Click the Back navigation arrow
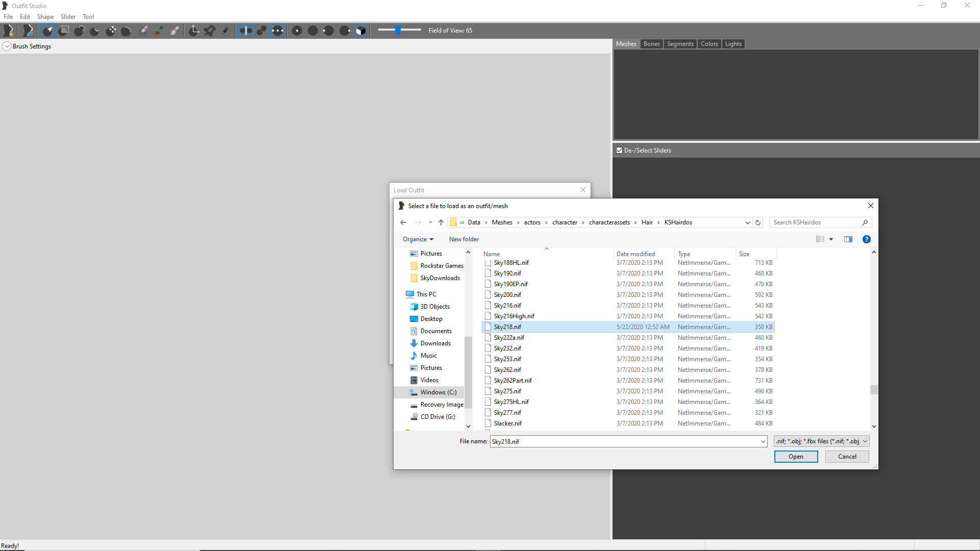 tap(403, 222)
